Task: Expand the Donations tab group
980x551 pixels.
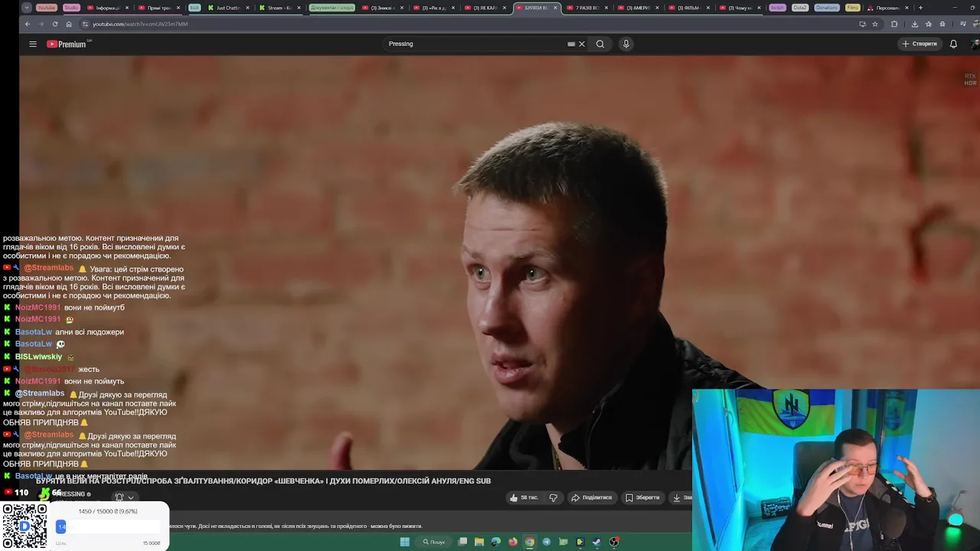Action: coord(827,8)
